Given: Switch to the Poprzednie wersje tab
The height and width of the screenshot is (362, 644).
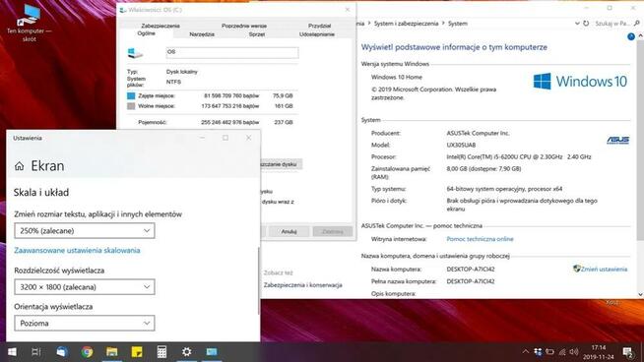Looking at the screenshot, I should coord(244,26).
